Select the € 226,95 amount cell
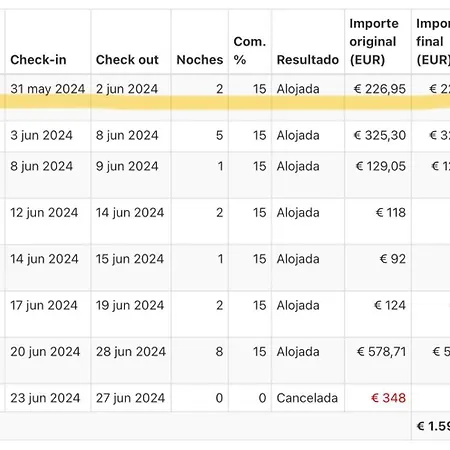 [380, 89]
